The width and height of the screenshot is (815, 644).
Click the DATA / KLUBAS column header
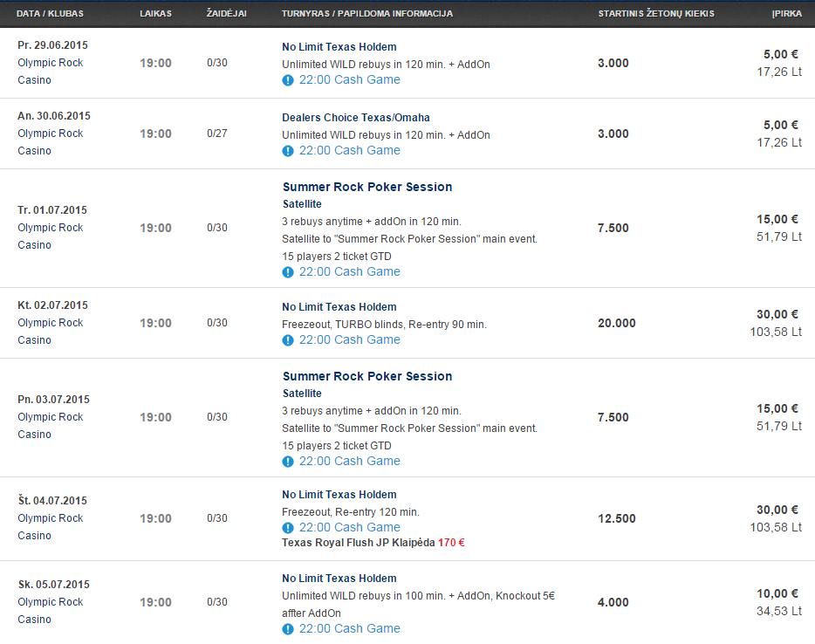50,13
